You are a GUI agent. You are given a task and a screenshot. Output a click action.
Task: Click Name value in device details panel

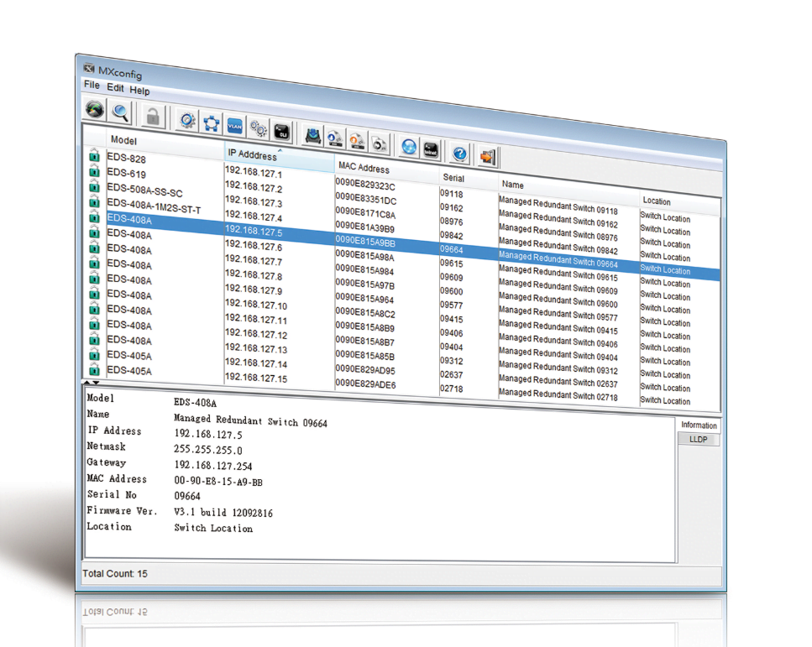point(250,420)
